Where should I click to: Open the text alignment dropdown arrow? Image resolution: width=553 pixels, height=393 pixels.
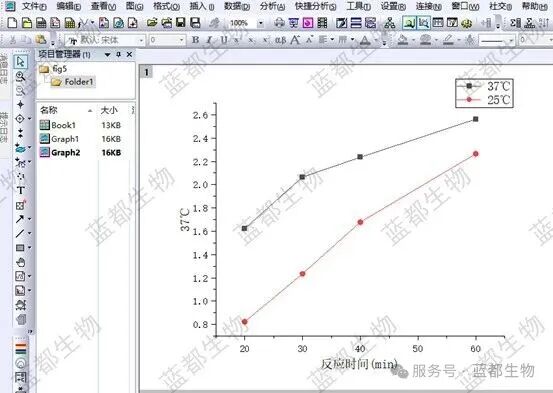[332, 40]
